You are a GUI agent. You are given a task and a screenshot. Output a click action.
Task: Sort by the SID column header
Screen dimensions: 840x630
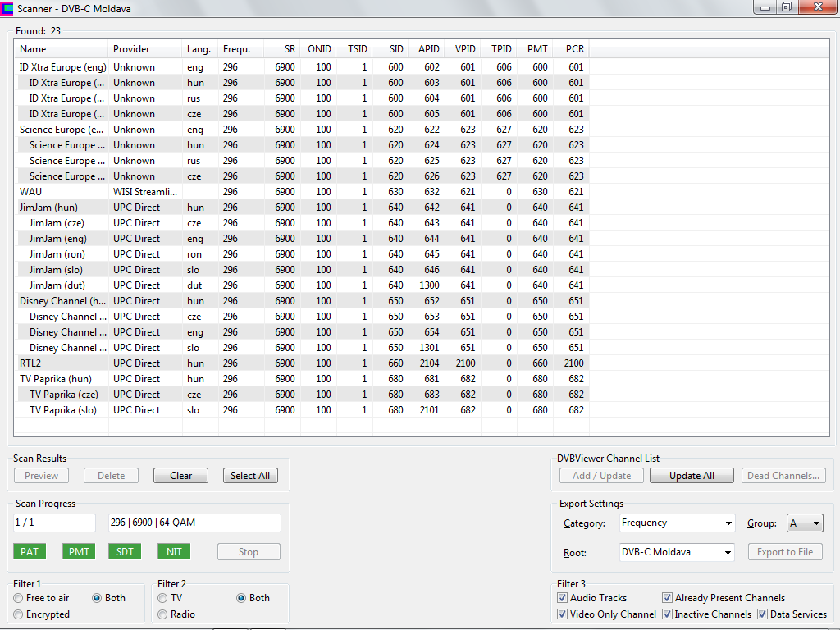tap(390, 48)
